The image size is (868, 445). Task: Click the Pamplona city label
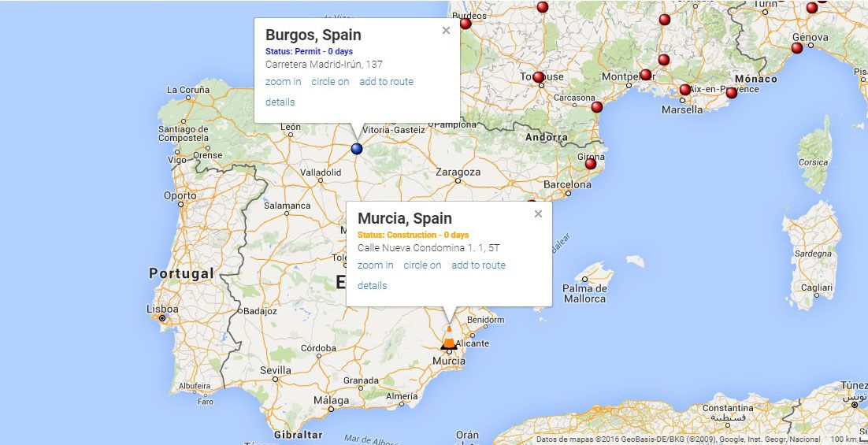[x=454, y=124]
